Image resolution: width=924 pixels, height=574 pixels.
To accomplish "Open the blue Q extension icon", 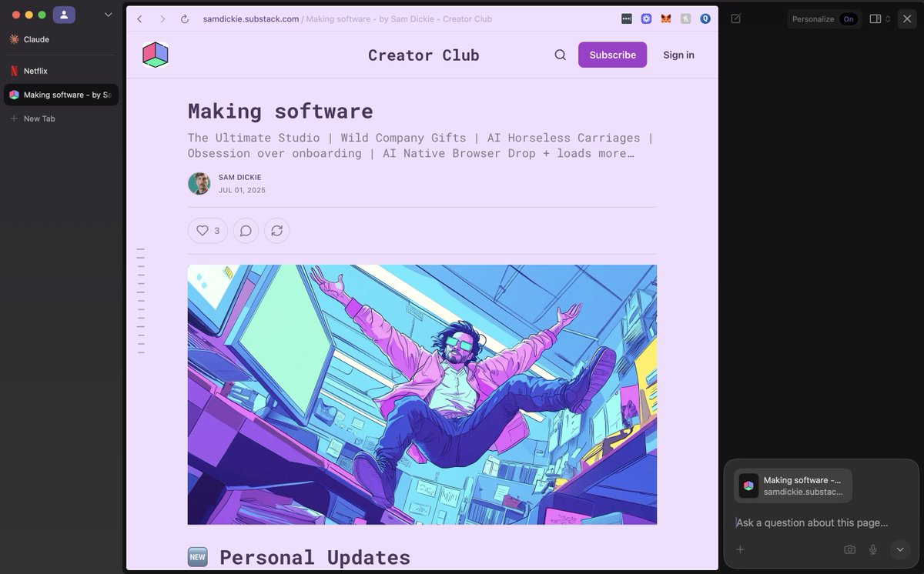I will 705,18.
